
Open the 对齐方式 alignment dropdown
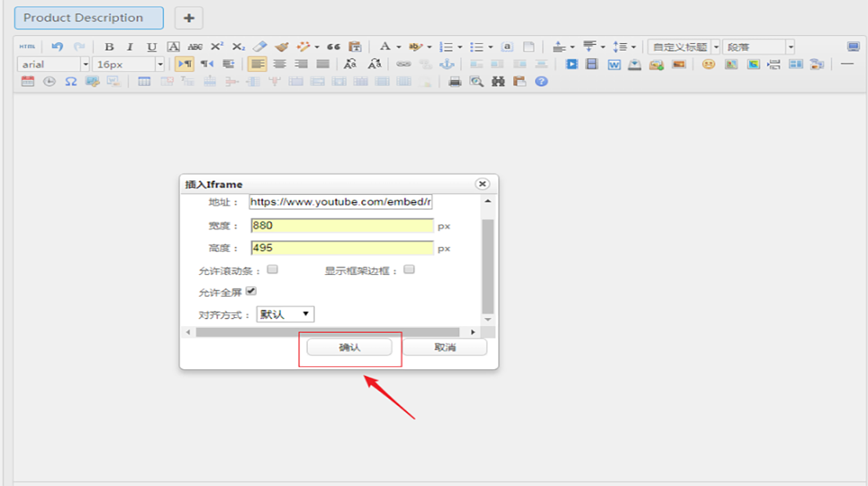click(286, 314)
